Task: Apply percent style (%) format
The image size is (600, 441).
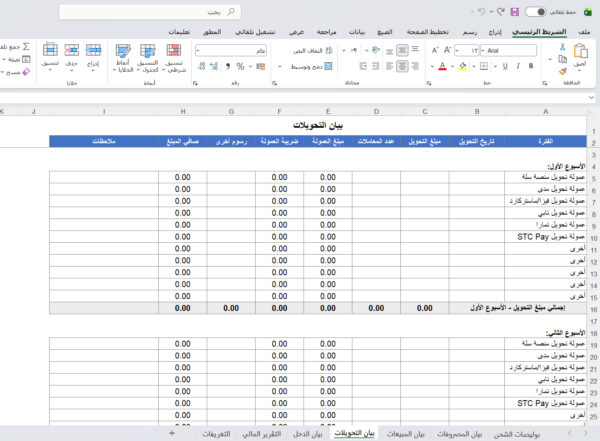Action: coord(240,67)
